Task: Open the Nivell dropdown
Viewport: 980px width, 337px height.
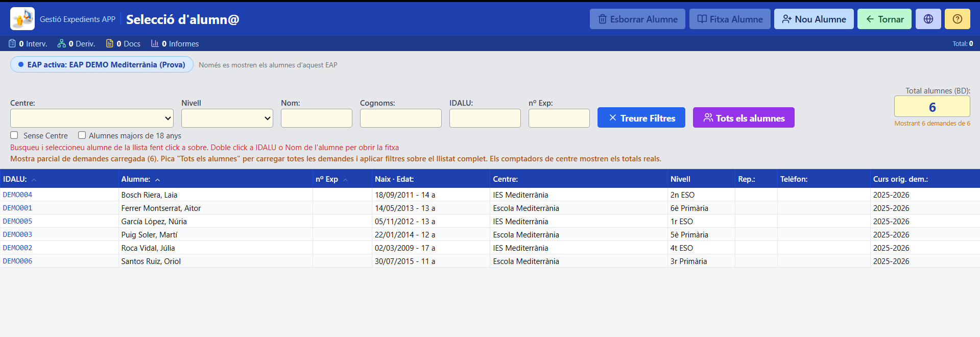Action: coord(227,118)
